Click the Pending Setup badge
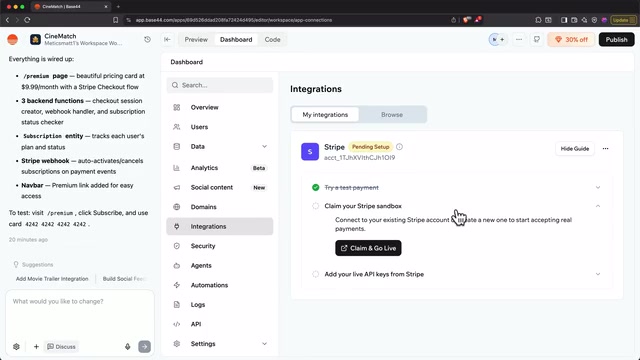Screen dimensions: 640x360 (x=371, y=147)
